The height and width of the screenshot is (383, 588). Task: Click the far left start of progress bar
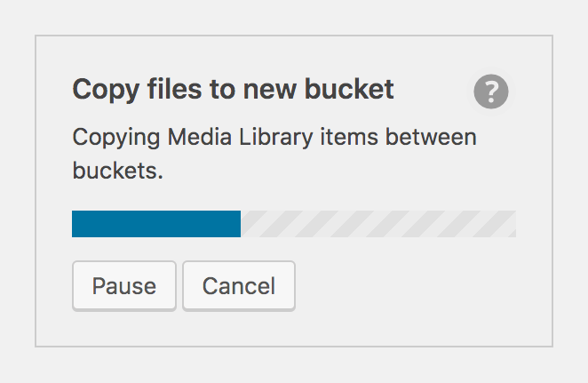click(x=74, y=224)
